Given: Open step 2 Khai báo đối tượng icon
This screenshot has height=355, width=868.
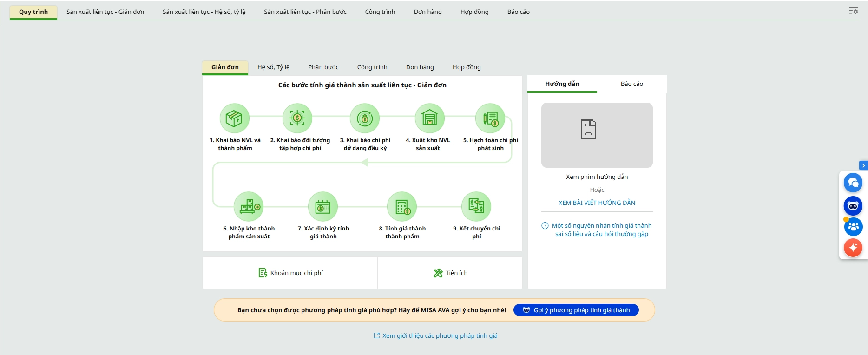Looking at the screenshot, I should coord(297,118).
